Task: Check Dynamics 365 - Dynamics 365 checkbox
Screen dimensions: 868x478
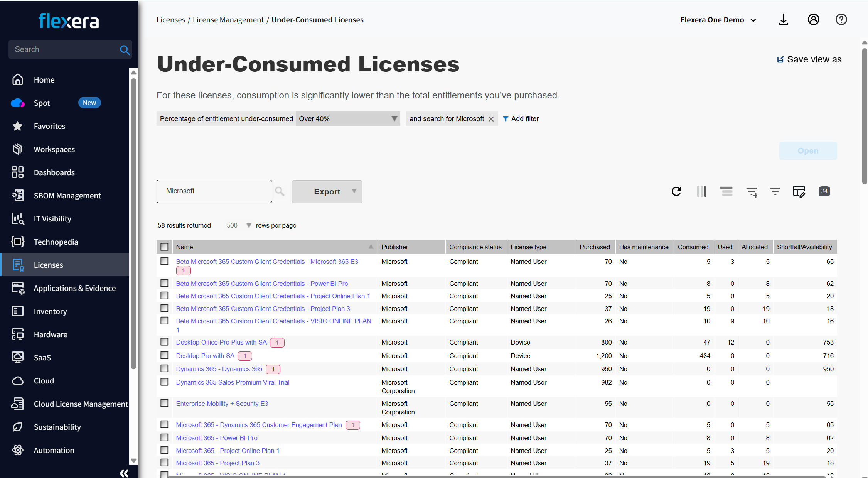Action: click(165, 368)
